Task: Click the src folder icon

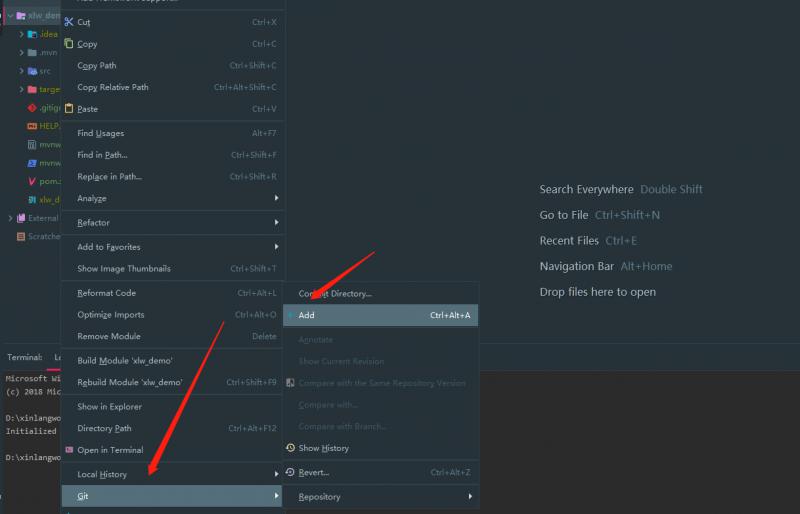Action: coord(32,71)
